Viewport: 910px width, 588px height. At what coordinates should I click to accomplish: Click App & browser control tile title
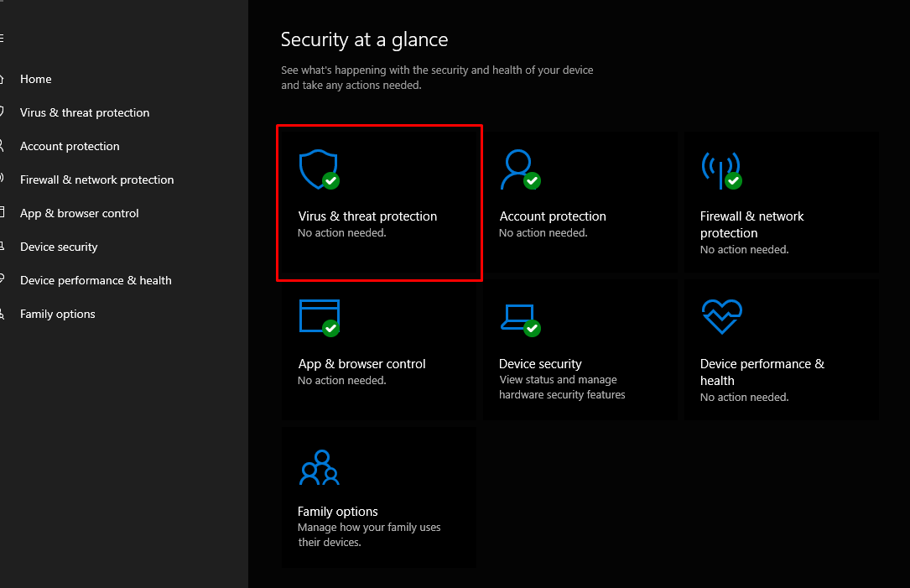[361, 364]
